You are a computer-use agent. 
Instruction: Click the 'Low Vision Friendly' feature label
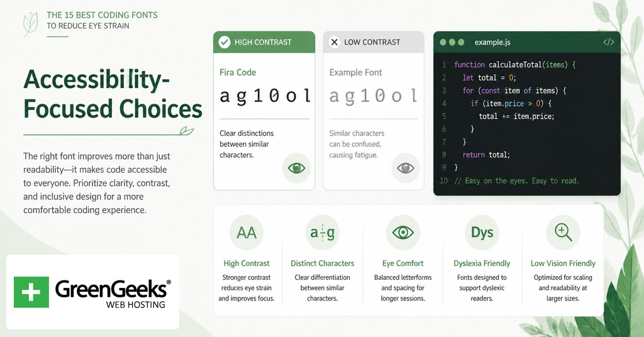point(563,263)
